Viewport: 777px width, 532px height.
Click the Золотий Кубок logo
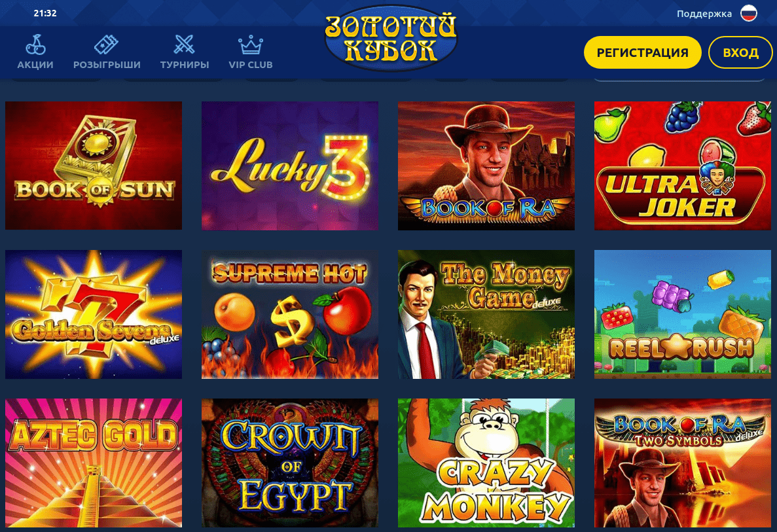pyautogui.click(x=391, y=38)
